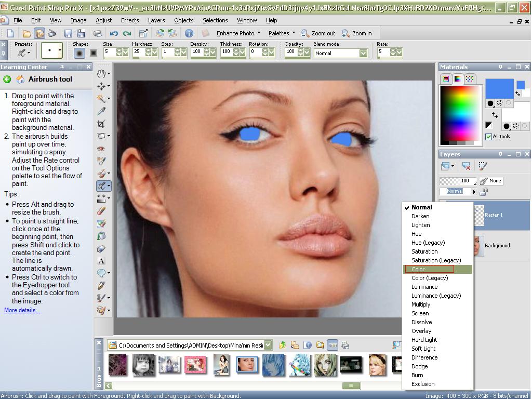Open the browser folder path dropdown
This screenshot has height=399, width=532.
tap(268, 345)
